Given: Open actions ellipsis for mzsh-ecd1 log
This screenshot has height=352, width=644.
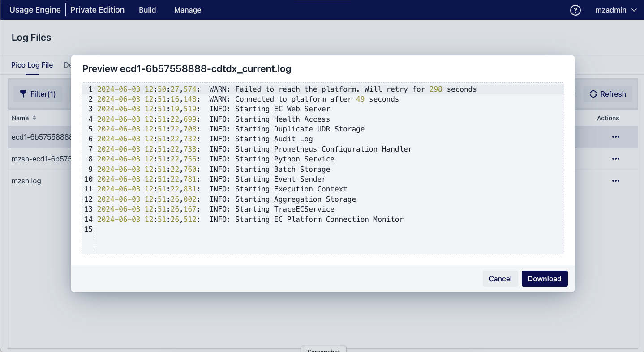Looking at the screenshot, I should 615,159.
